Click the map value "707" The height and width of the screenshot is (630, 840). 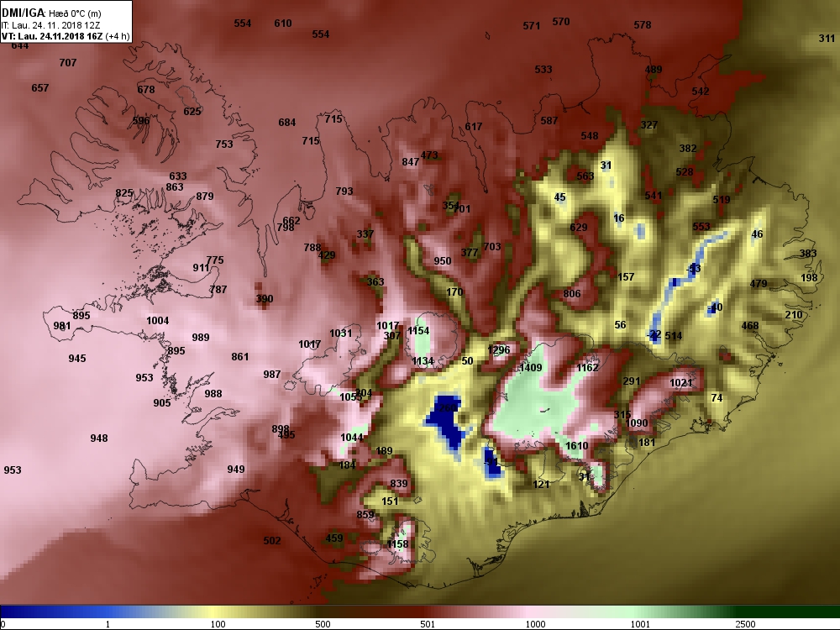67,63
